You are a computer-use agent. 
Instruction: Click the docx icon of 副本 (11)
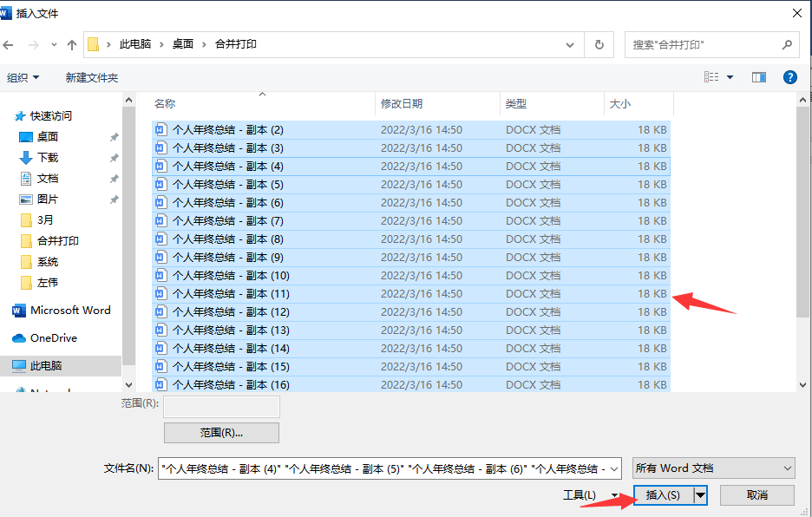coord(161,293)
